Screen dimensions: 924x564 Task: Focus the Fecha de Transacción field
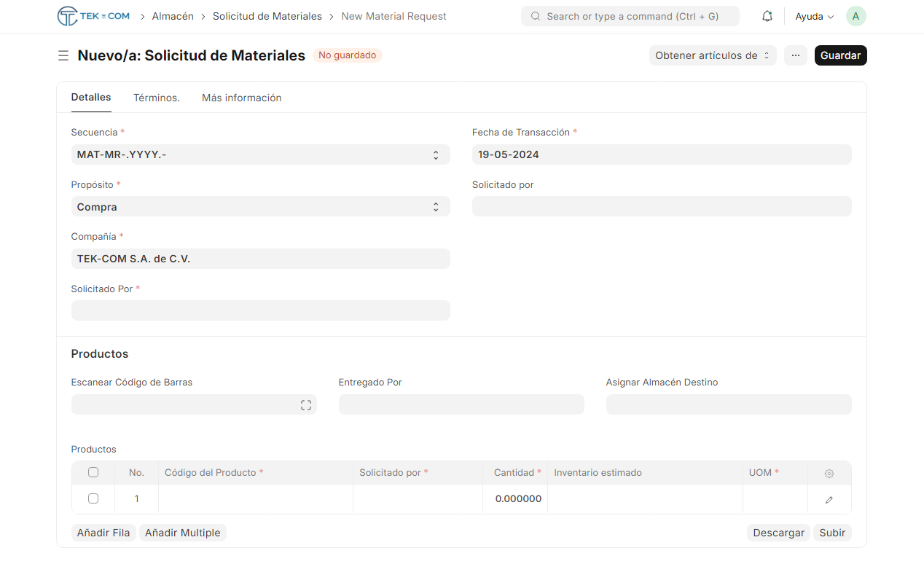tap(661, 154)
